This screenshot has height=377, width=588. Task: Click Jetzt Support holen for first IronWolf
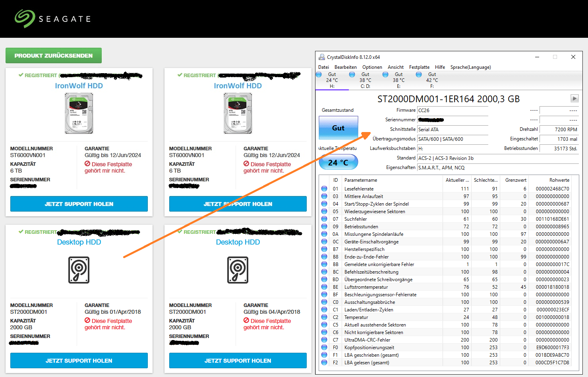[x=79, y=204]
